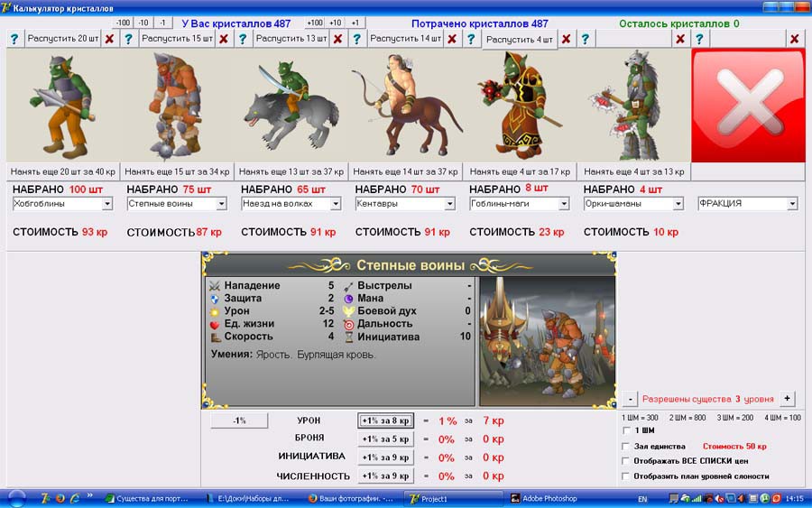This screenshot has height=508, width=812.
Task: Remove unit with red X after 'Распустить 15 шт'
Action: (224, 39)
